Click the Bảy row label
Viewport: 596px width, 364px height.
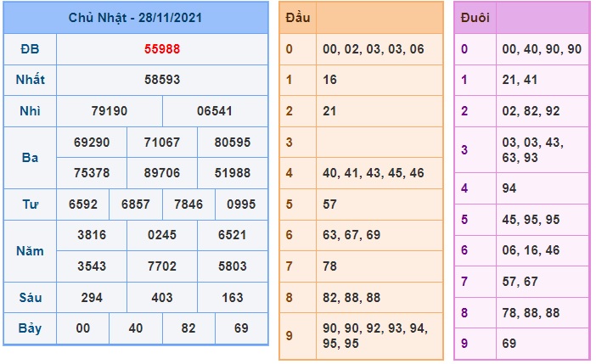(x=30, y=328)
